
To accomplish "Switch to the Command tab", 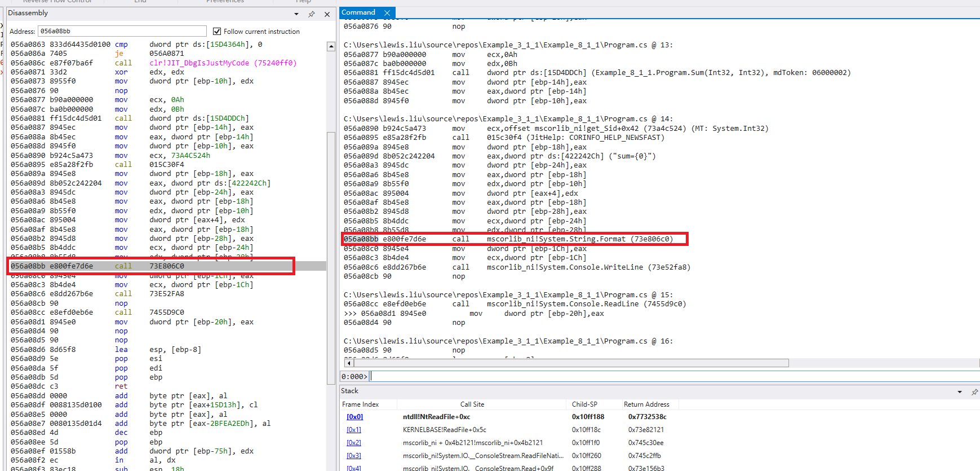I will [358, 12].
